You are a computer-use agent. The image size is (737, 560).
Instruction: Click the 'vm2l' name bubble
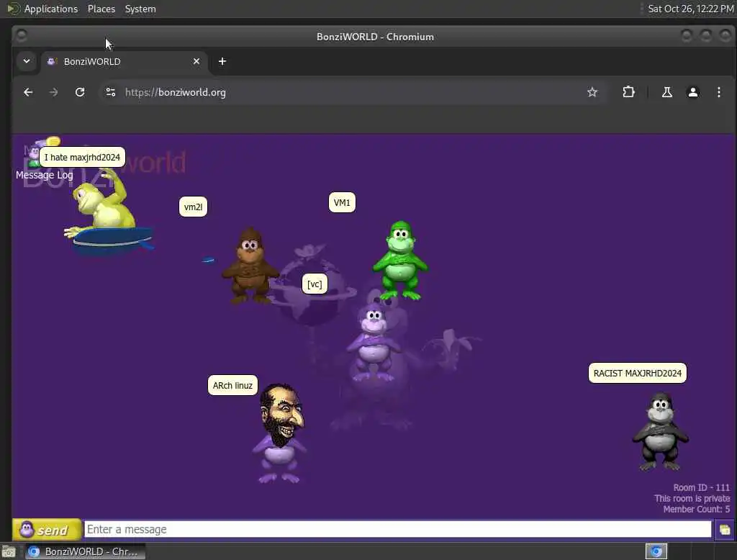[x=193, y=207]
